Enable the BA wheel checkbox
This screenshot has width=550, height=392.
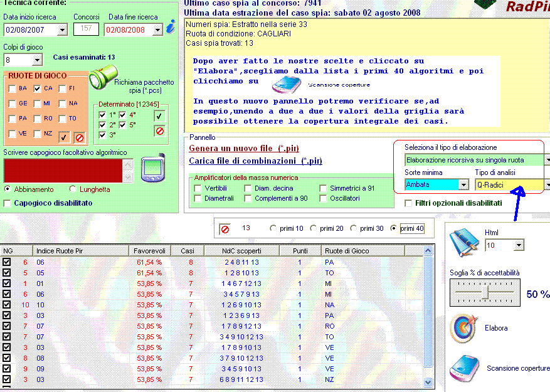[x=13, y=88]
